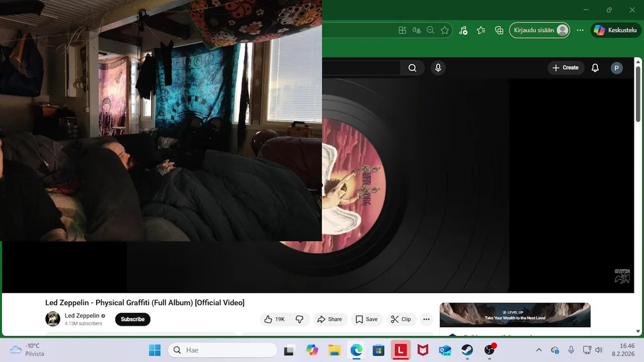Click the Level Up wealth ad banner
This screenshot has height=362, width=644.
click(515, 315)
